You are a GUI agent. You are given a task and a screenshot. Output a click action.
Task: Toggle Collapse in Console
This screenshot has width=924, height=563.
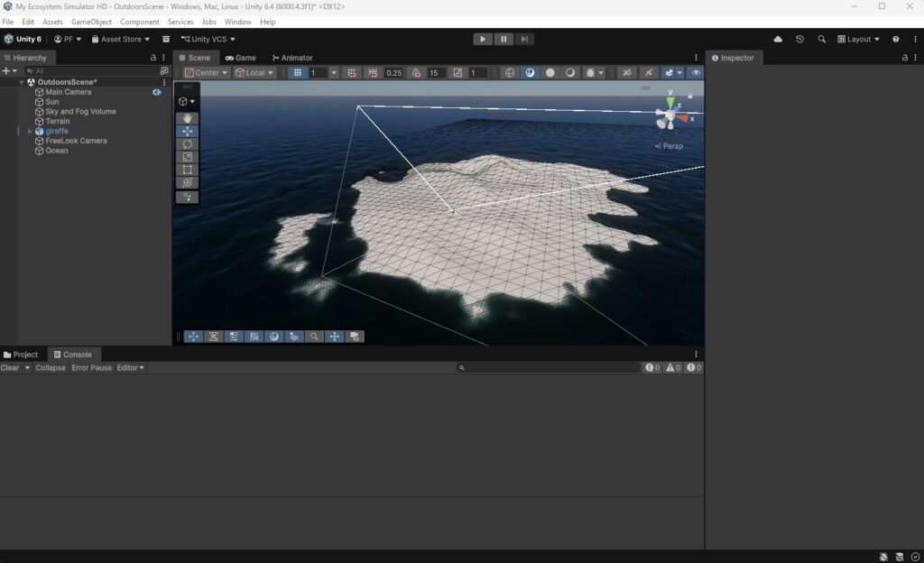(x=51, y=367)
